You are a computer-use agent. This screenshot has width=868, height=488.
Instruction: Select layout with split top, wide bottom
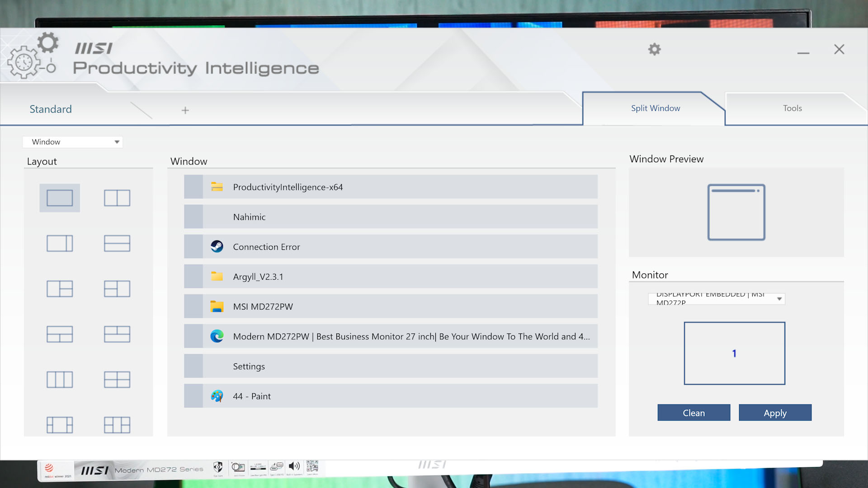117,334
